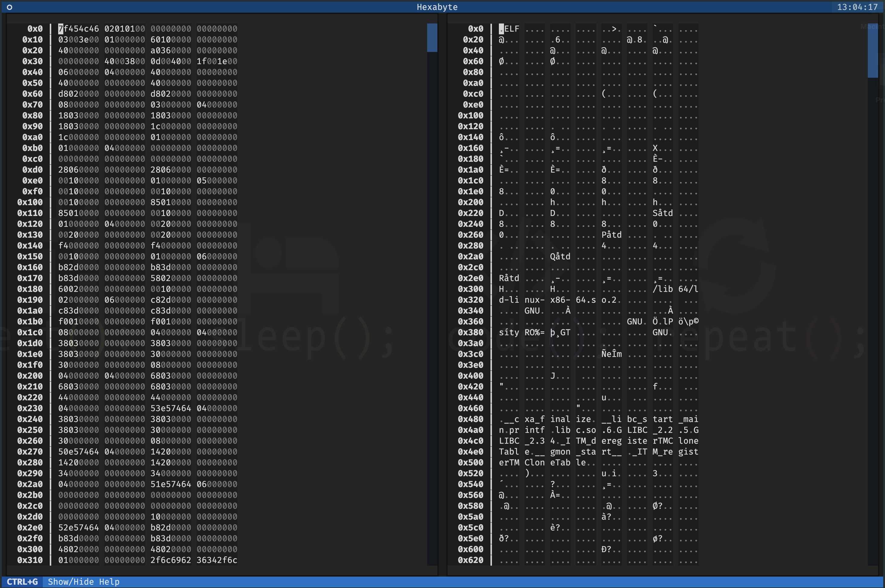885x588 pixels.
Task: Click ASCII text LIBC on row 0x4c0
Action: pos(509,441)
